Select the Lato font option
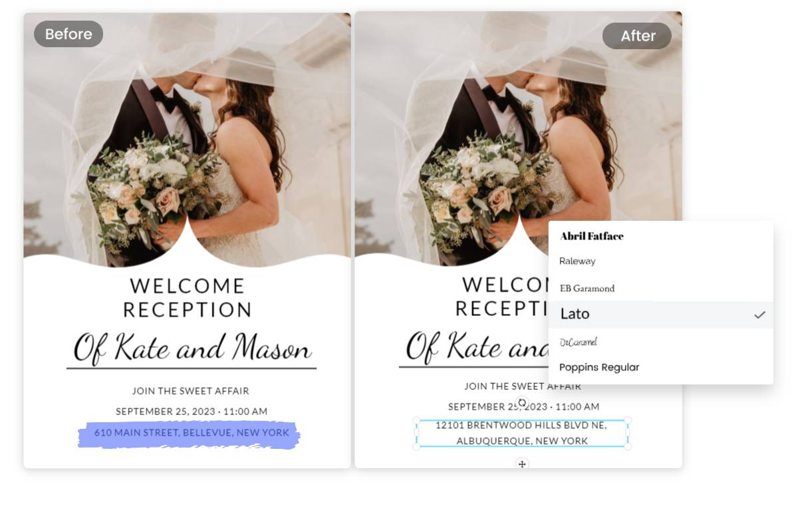 coord(575,314)
